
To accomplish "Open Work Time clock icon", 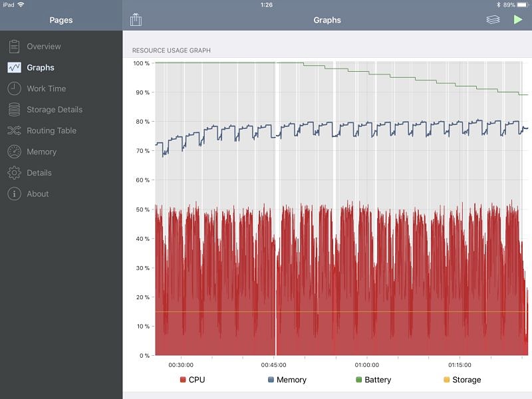I will (x=14, y=88).
